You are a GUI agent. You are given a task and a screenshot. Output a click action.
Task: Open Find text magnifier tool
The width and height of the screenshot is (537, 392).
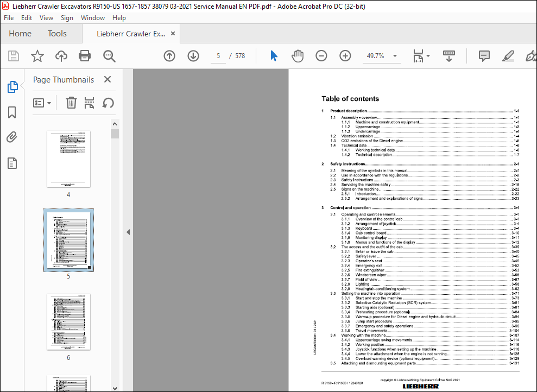[109, 56]
